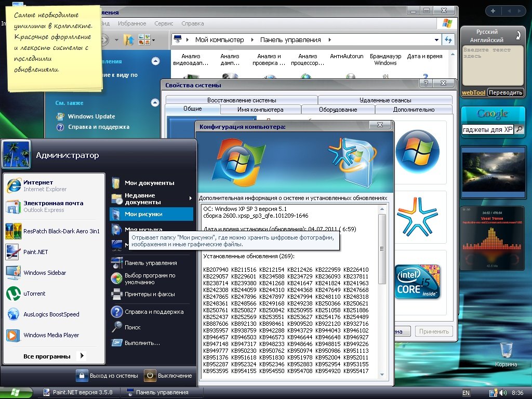Screen dimensions: 532x399
Task: Open Выбор программ по умолчанию
Action: pyautogui.click(x=151, y=278)
